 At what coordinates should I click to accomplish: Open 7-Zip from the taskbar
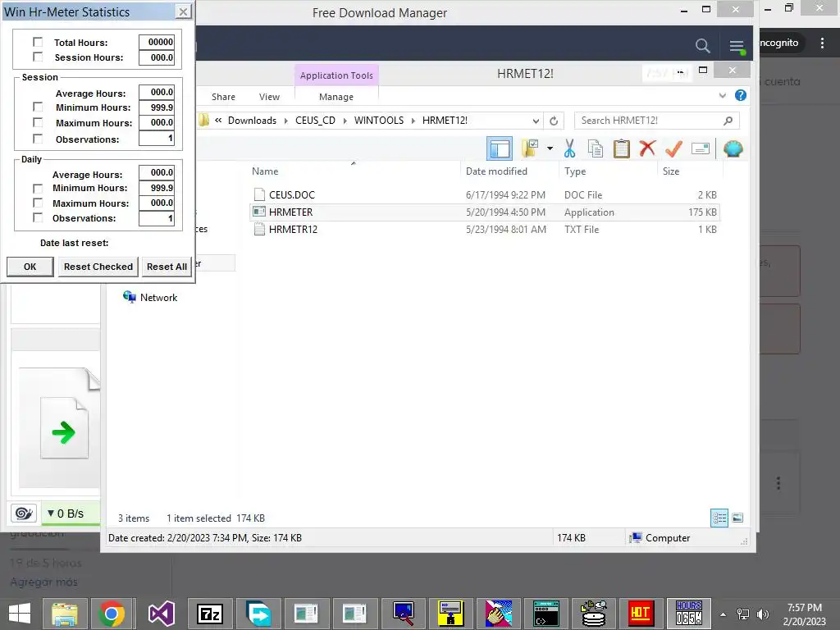pyautogui.click(x=210, y=614)
